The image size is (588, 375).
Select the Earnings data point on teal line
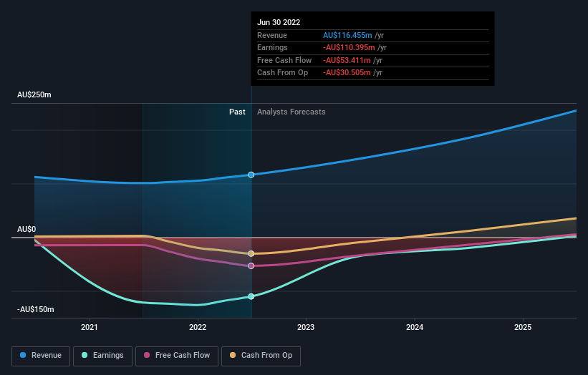click(251, 296)
